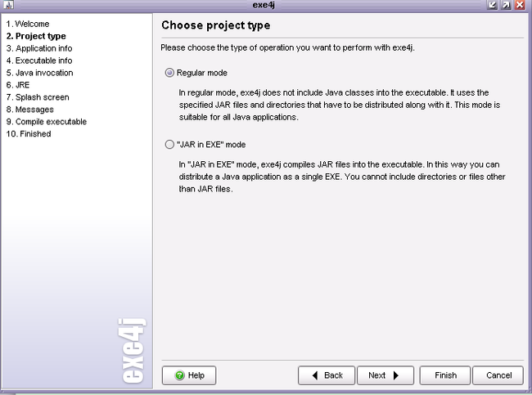532x395 pixels.
Task: Go to step 7 Splash screen
Action: coord(38,97)
